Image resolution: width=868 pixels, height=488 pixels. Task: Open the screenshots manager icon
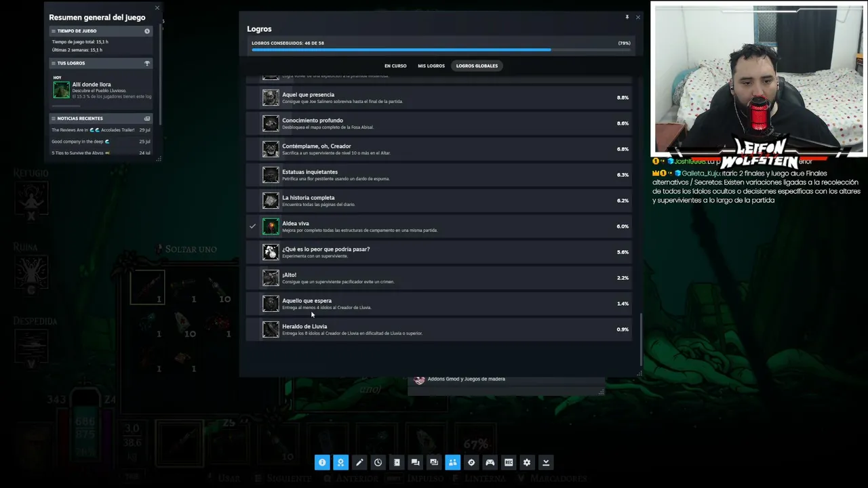pos(434,462)
